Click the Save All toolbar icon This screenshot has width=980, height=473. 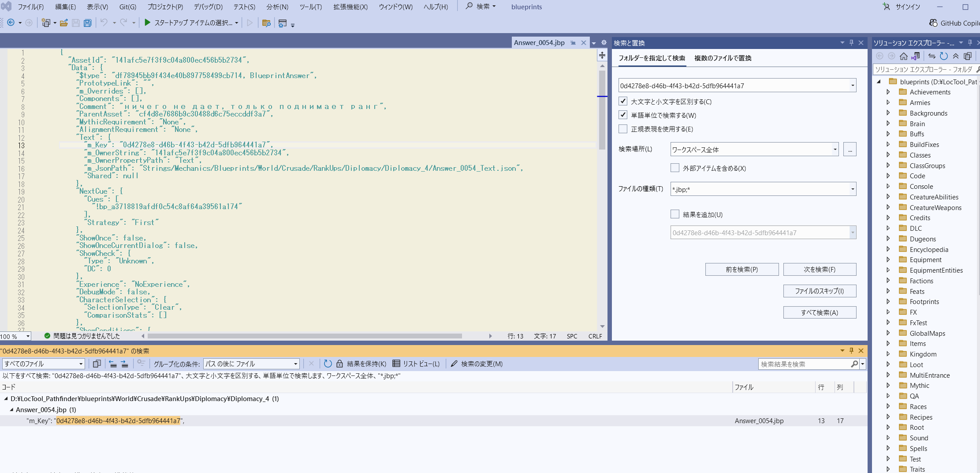pos(88,23)
